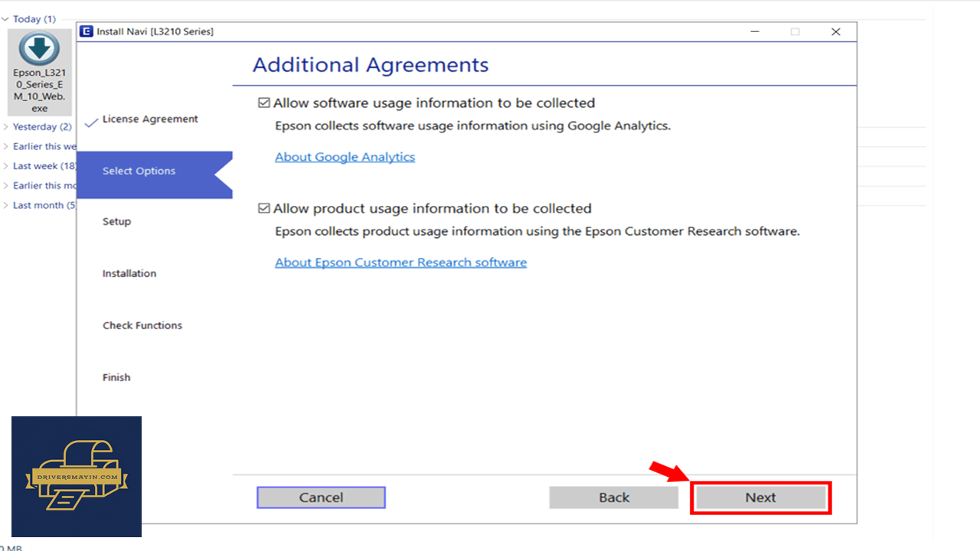Select the Epson_L3210_Series_EM_10_Web.exe file icon
Viewport: 980px width, 551px height.
pos(39,73)
